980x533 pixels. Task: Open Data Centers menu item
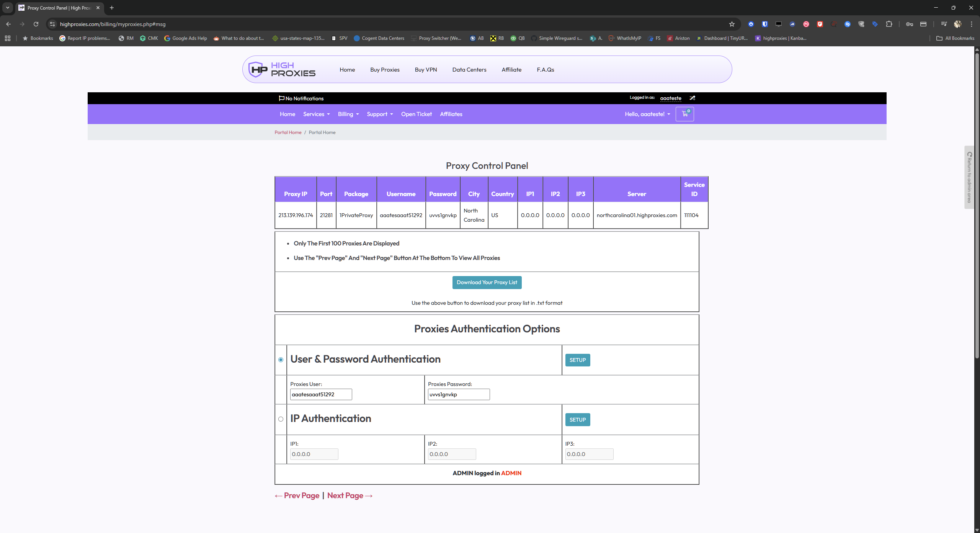(469, 70)
